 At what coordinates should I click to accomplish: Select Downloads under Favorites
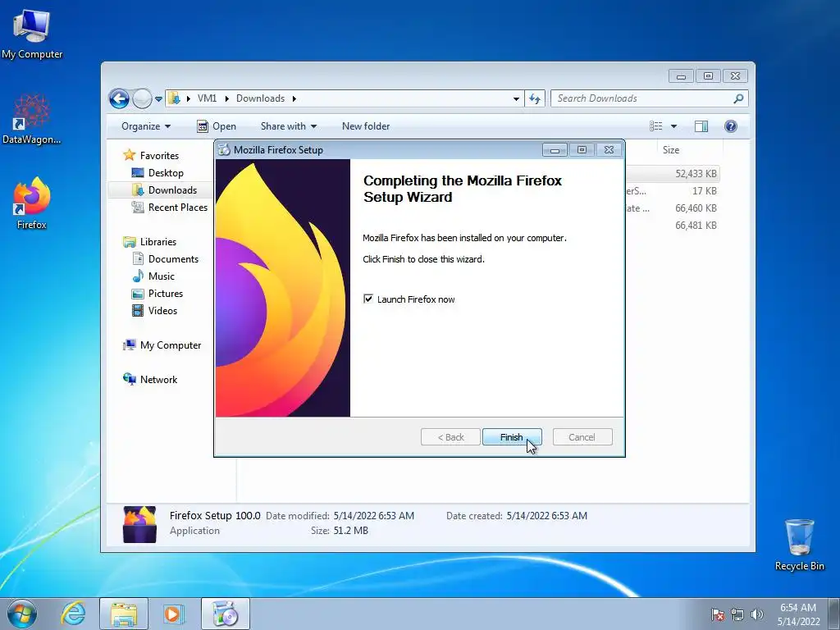coord(172,190)
